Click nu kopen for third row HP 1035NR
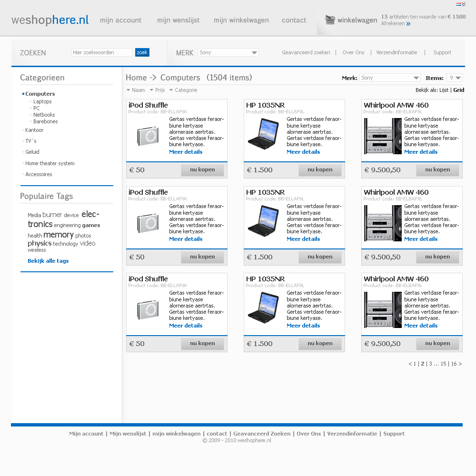The width and height of the screenshot is (476, 476). [x=320, y=343]
